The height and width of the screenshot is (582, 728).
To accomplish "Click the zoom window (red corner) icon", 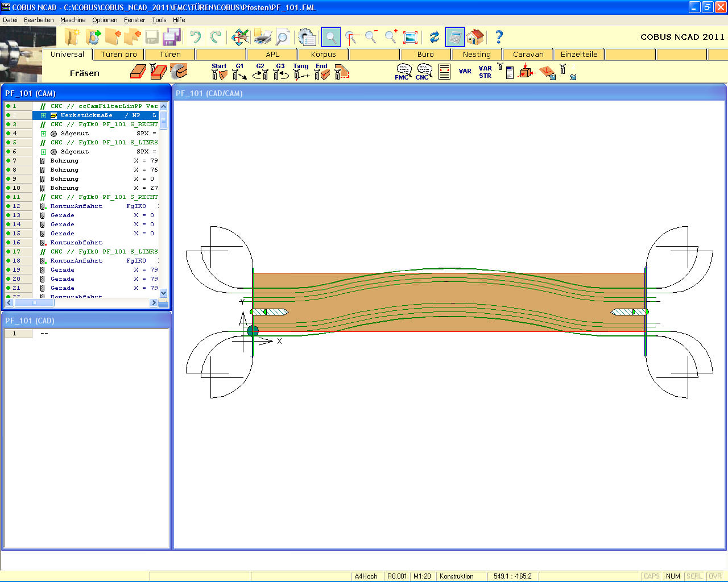I will 351,37.
